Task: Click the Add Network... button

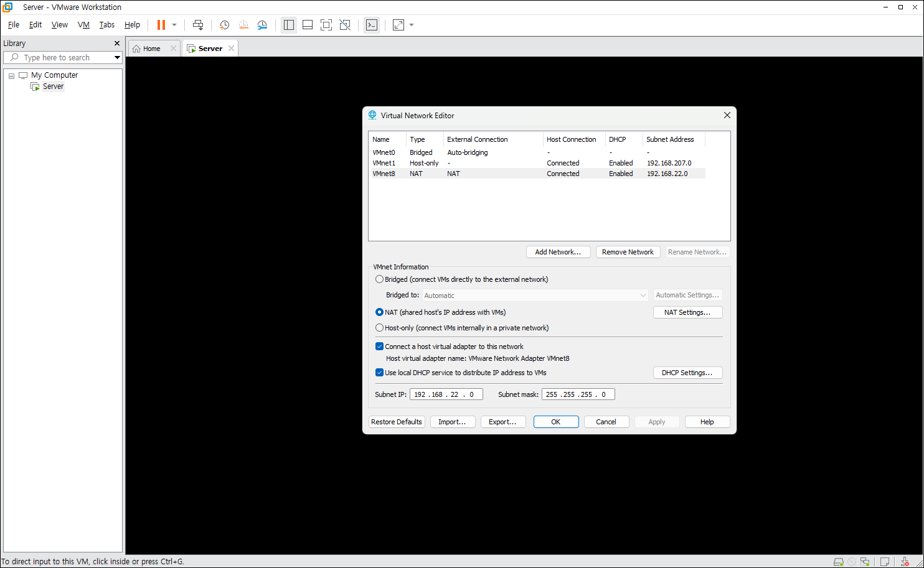Action: tap(558, 252)
